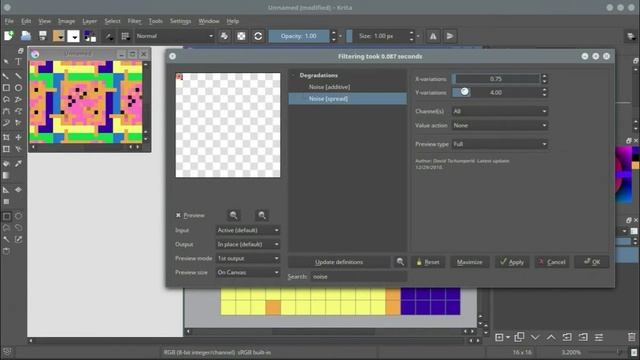Viewport: 640px width, 360px height.
Task: Open the fill pattern chooser in toolbar
Action: pyautogui.click(x=73, y=36)
